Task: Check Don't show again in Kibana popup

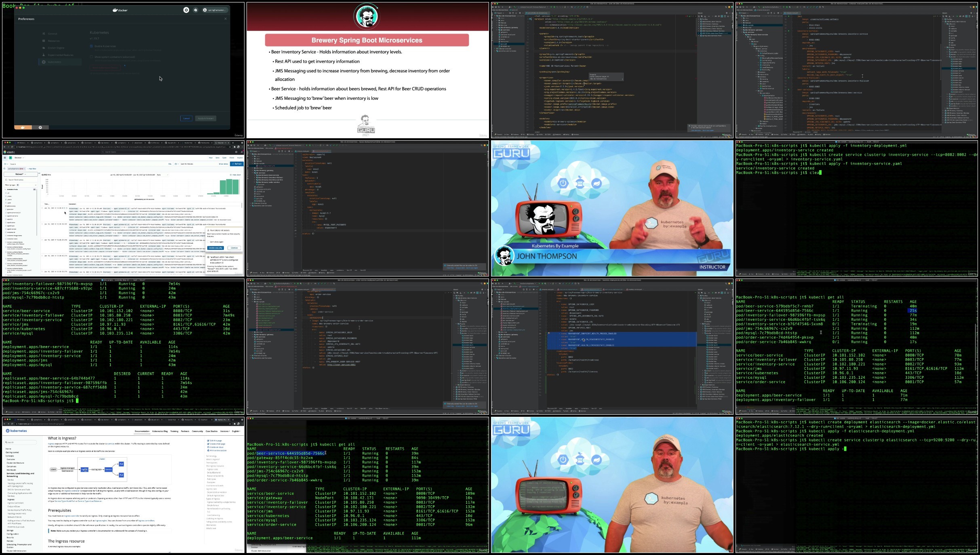Action: click(208, 242)
